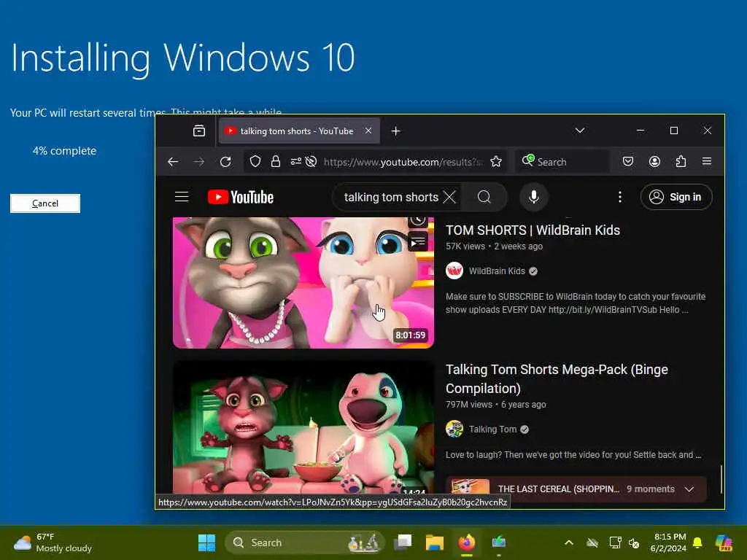Show site security padlock info
The width and height of the screenshot is (747, 560).
tap(275, 162)
